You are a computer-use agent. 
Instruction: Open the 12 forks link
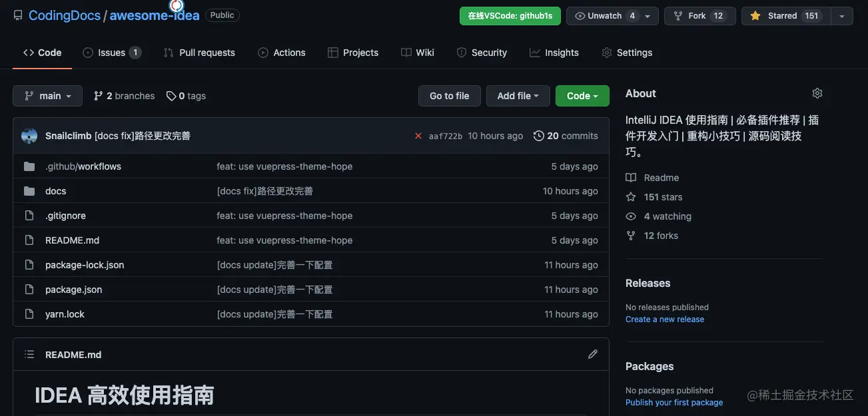point(652,236)
